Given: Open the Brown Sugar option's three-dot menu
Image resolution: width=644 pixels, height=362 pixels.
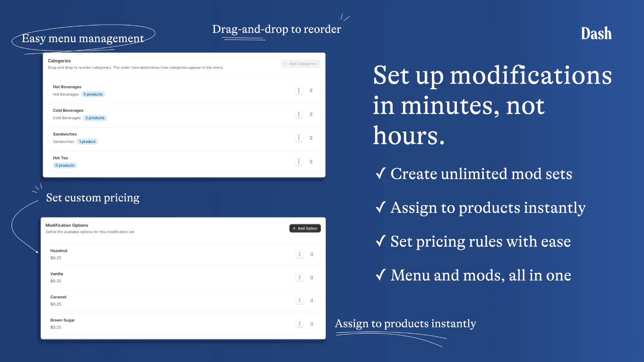Looking at the screenshot, I should coord(300,324).
